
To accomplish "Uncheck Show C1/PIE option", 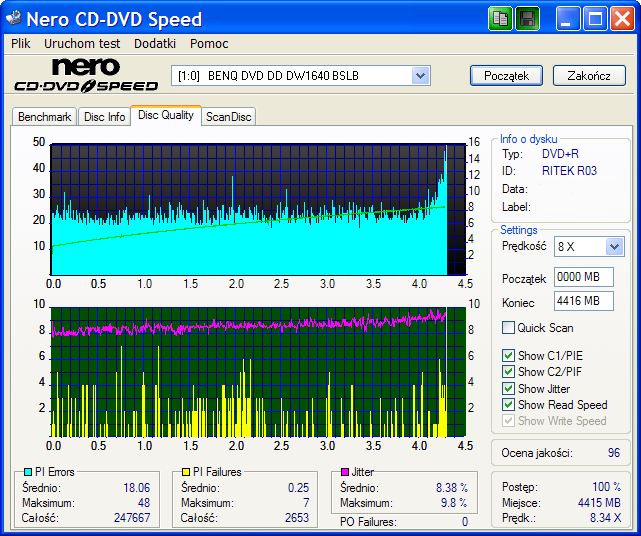I will coord(508,355).
